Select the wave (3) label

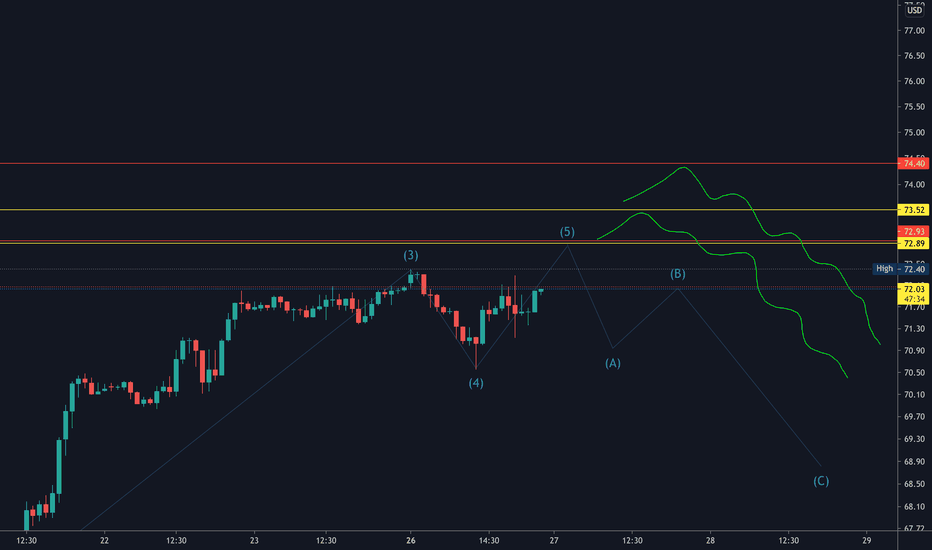(x=411, y=255)
